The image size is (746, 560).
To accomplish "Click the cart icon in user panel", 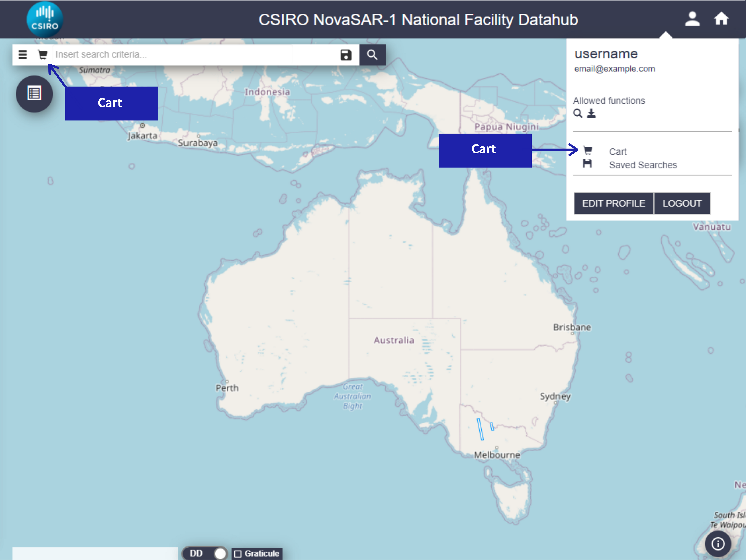I will pos(588,150).
